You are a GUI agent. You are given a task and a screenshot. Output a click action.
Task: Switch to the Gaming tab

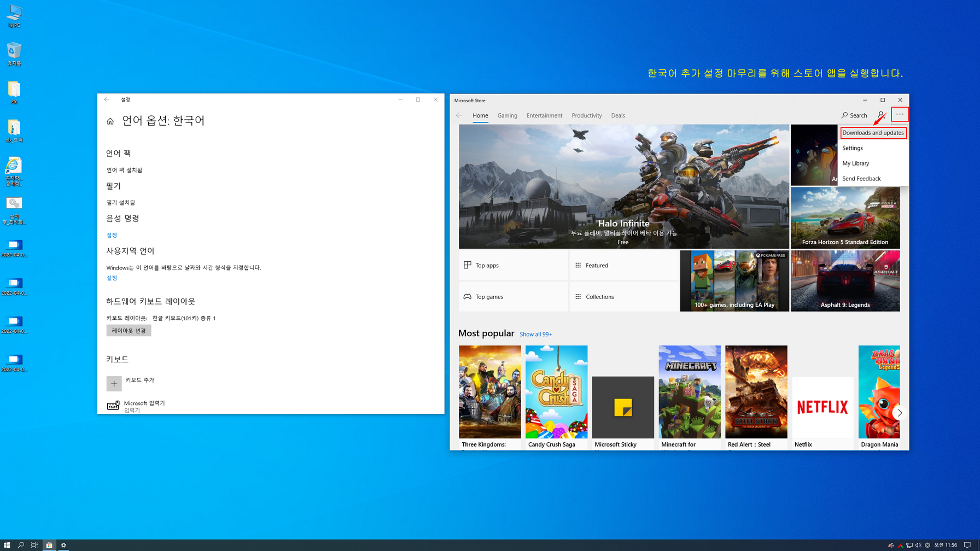pyautogui.click(x=507, y=115)
